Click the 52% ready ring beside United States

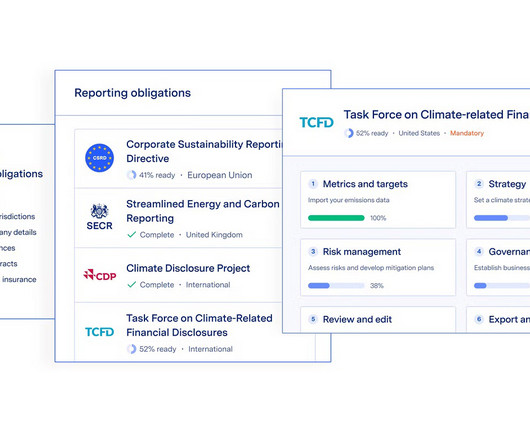pyautogui.click(x=348, y=133)
